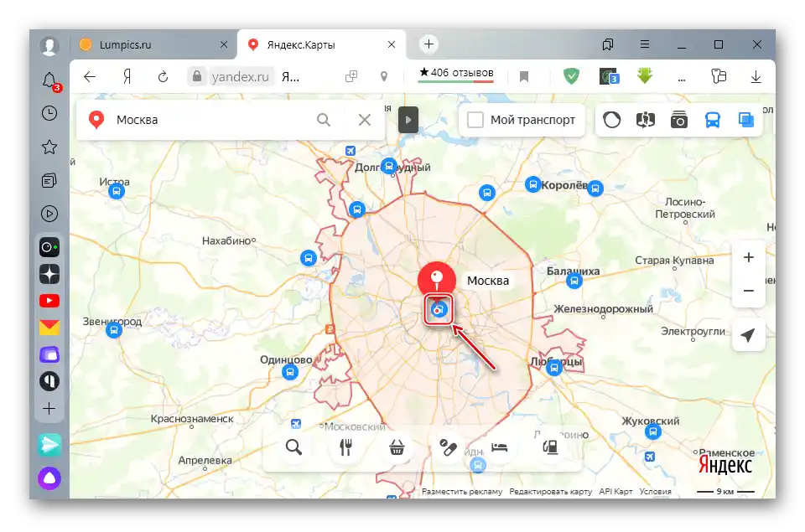Screen dimensions: 805x532
Task: Find hotels bed icon
Action: [x=499, y=447]
